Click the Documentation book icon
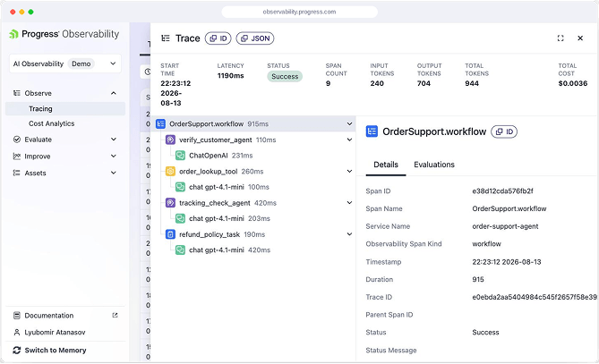 point(17,316)
